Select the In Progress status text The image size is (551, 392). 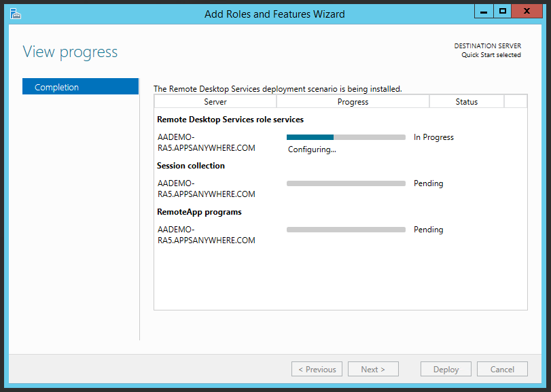(x=433, y=137)
